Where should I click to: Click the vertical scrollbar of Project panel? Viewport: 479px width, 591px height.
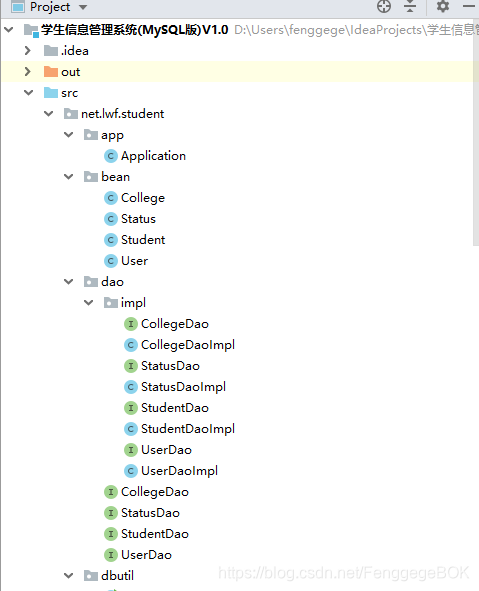(476, 132)
